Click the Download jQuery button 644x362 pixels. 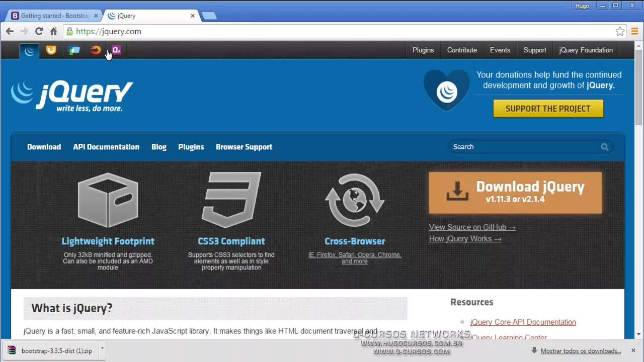[515, 193]
